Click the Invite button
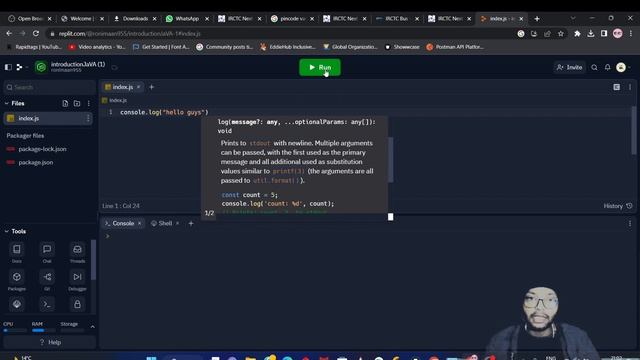Image resolution: width=640 pixels, height=360 pixels. point(569,67)
